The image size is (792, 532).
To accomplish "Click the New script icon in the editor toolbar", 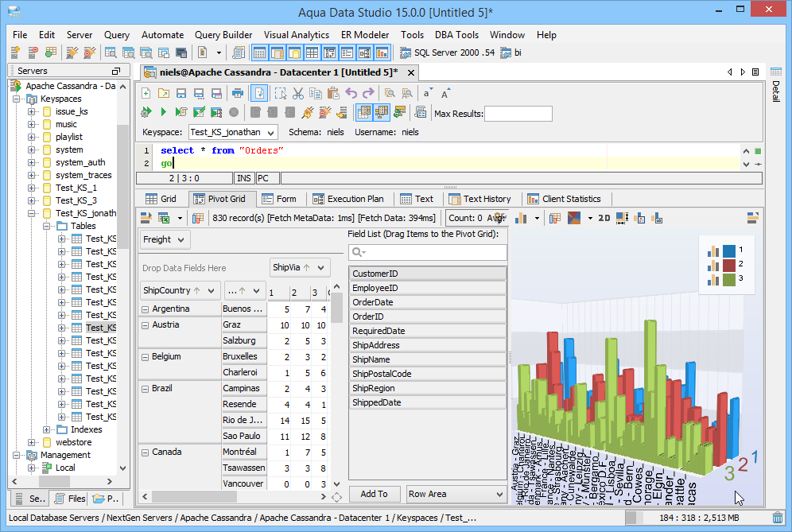I will 146,94.
